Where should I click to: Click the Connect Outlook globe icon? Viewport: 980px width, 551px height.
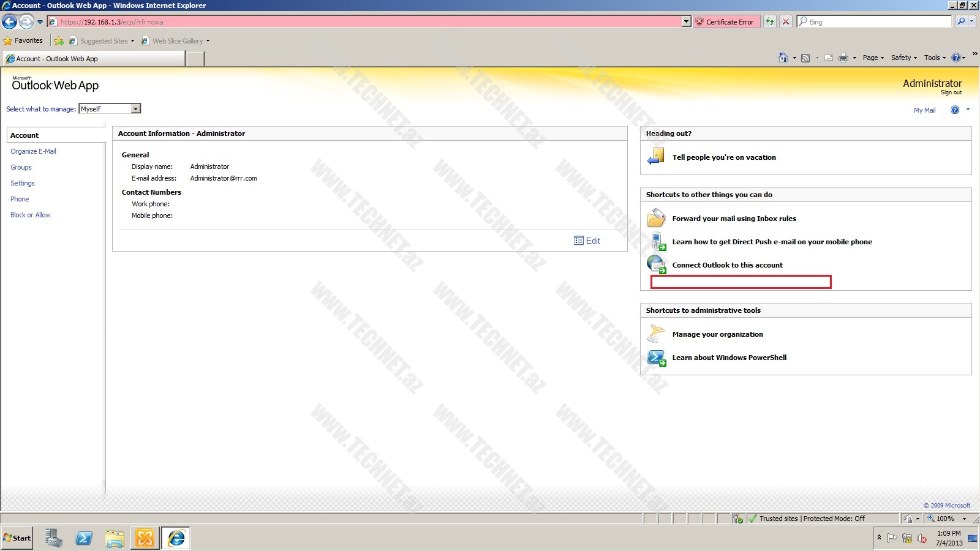coord(656,264)
